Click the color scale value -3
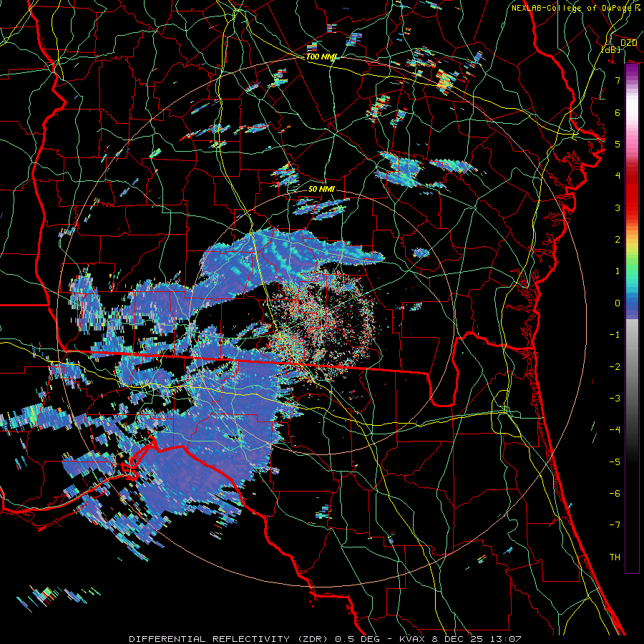This screenshot has height=644, width=644. pos(615,399)
